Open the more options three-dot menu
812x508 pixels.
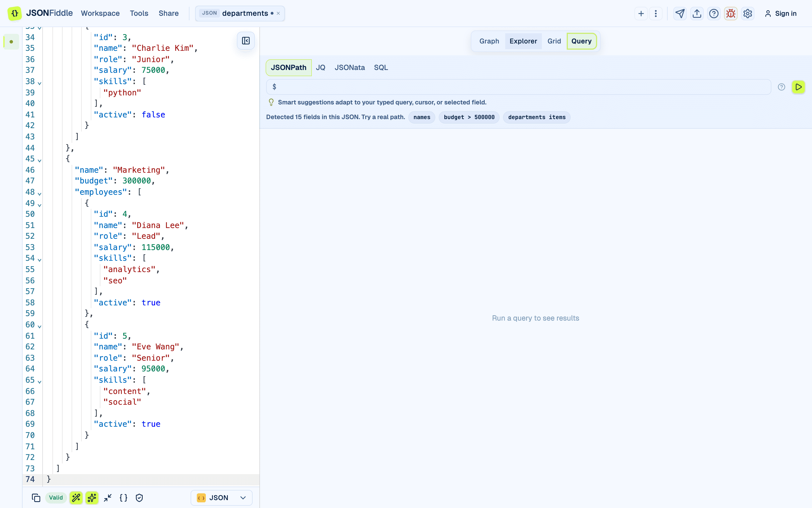pyautogui.click(x=656, y=14)
